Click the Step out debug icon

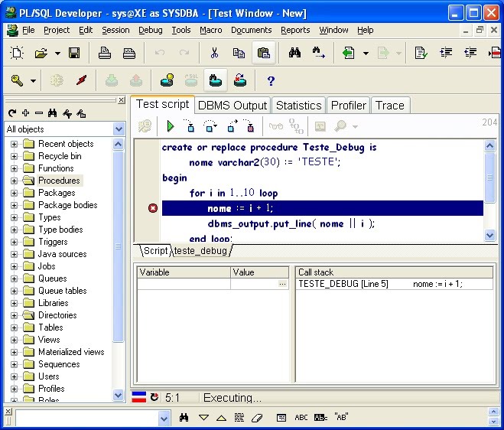[232, 126]
